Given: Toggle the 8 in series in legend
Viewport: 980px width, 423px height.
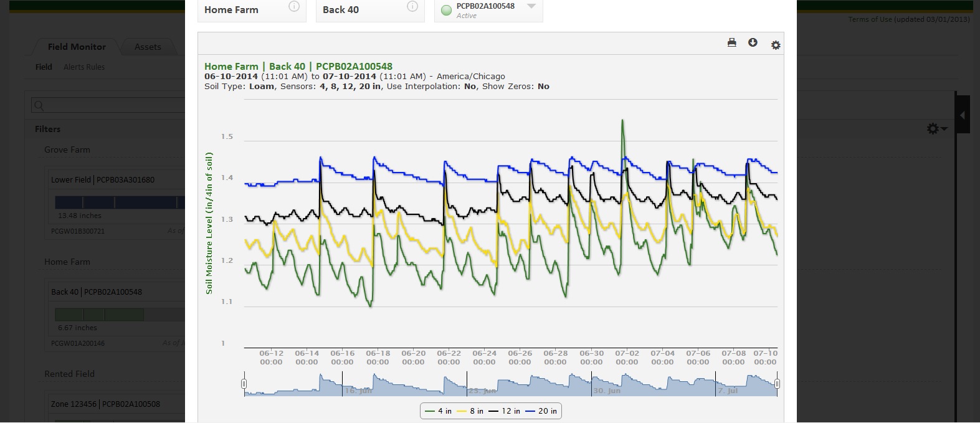Looking at the screenshot, I should click(x=470, y=411).
